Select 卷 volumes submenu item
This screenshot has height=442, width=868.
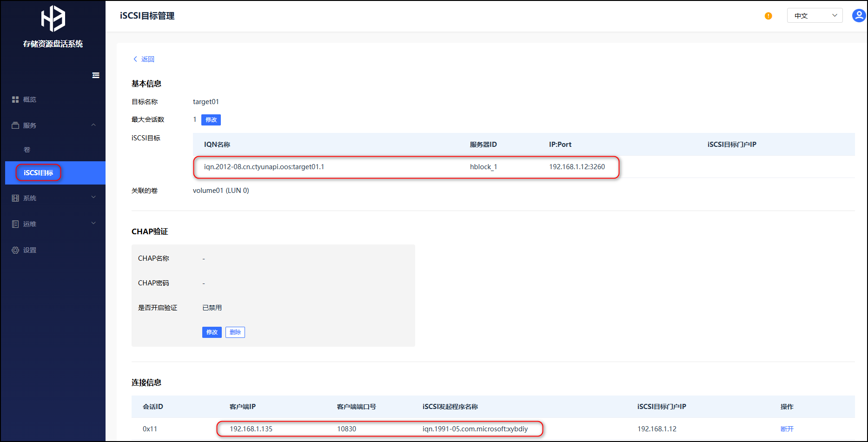click(x=27, y=150)
